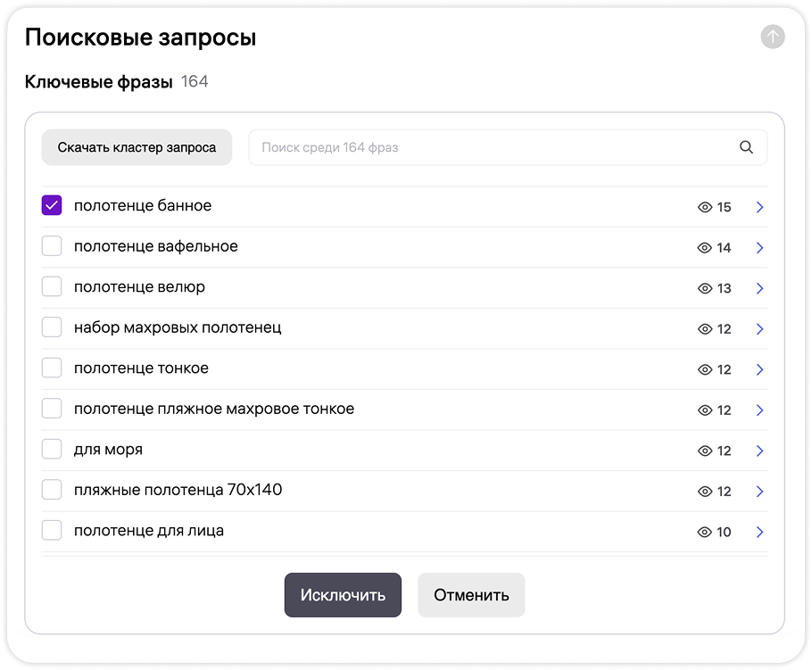Click the eye icon next to полотенце тонкое
This screenshot has height=670, width=812.
pos(704,368)
